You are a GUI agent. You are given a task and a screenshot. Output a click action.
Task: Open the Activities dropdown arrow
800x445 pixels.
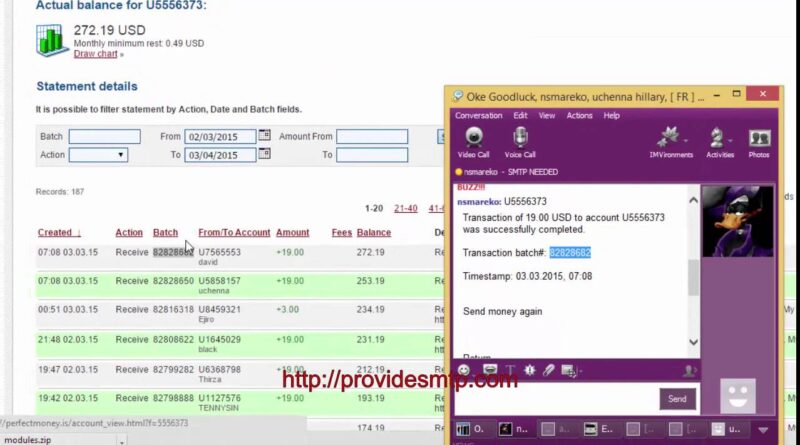(x=731, y=140)
